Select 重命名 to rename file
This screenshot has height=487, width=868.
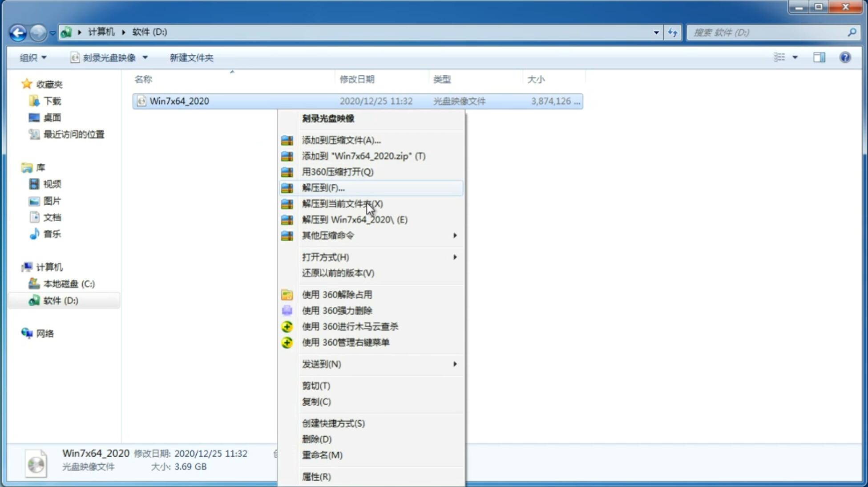point(323,455)
